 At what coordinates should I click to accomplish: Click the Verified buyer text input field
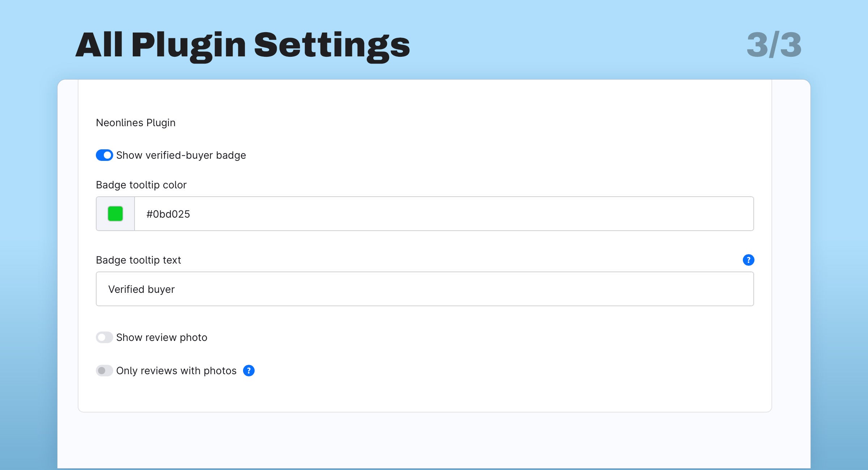point(425,289)
